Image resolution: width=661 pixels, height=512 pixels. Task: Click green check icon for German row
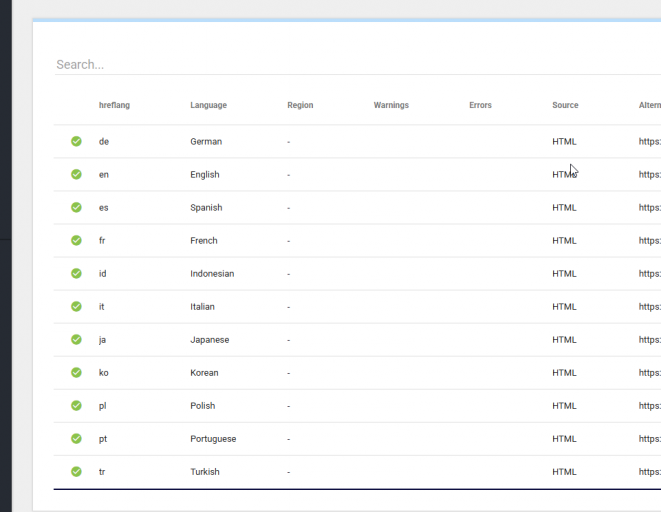point(76,141)
